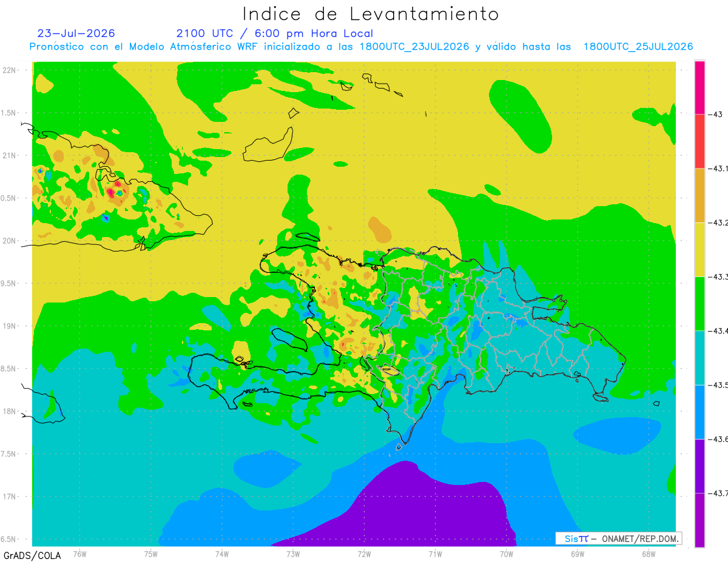Click the '-43' legend value
The image size is (728, 562).
coord(716,114)
